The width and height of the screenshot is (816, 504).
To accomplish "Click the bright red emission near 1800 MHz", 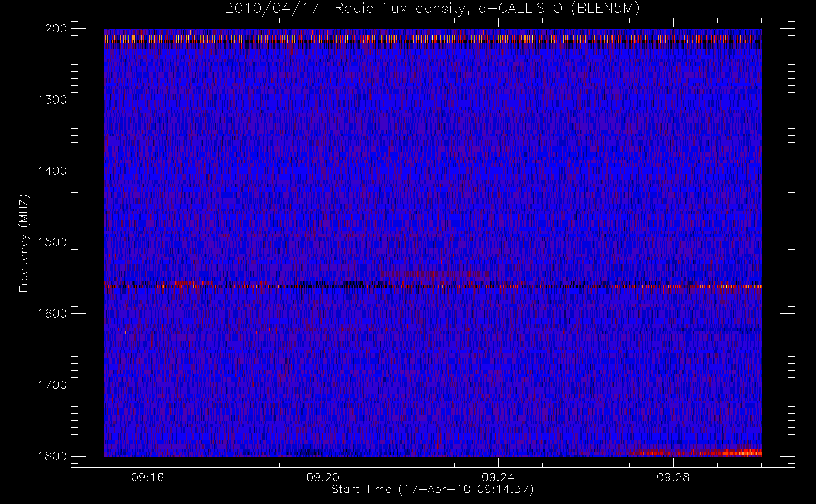I will (x=696, y=451).
